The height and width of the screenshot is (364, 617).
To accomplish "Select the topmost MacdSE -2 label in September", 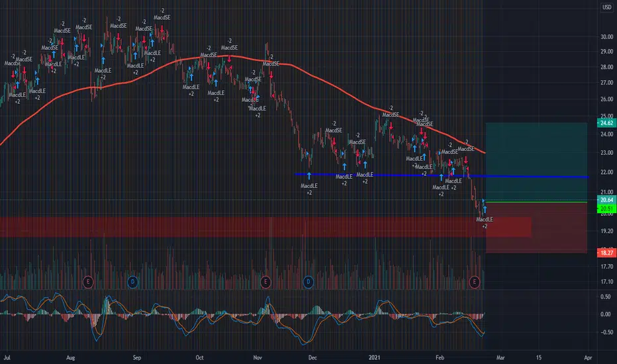I will click(162, 14).
